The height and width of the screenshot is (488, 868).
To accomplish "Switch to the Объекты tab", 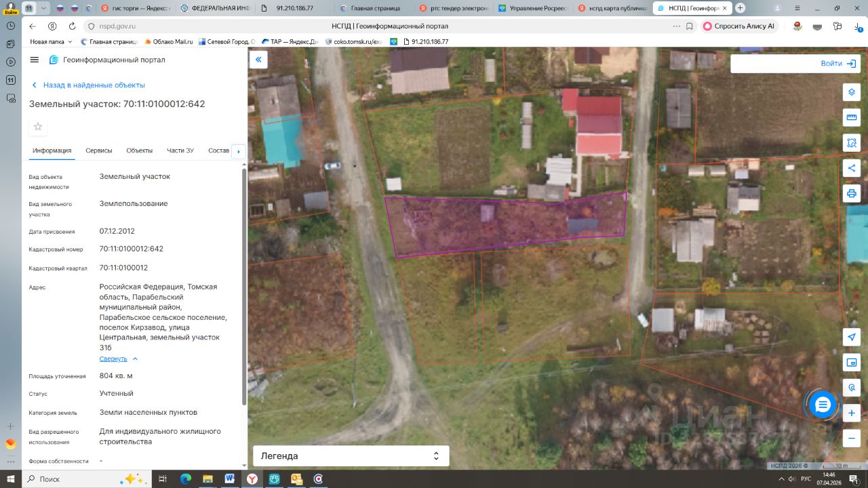I will tap(140, 150).
